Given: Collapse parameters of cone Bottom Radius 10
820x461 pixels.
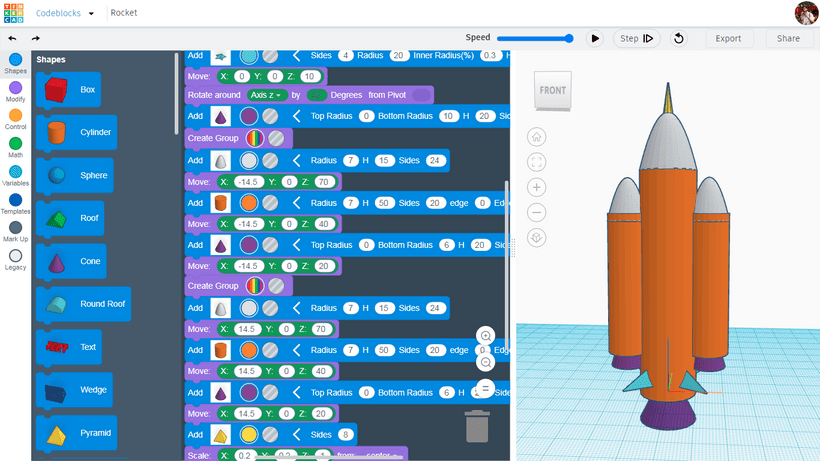Looking at the screenshot, I should tap(297, 116).
